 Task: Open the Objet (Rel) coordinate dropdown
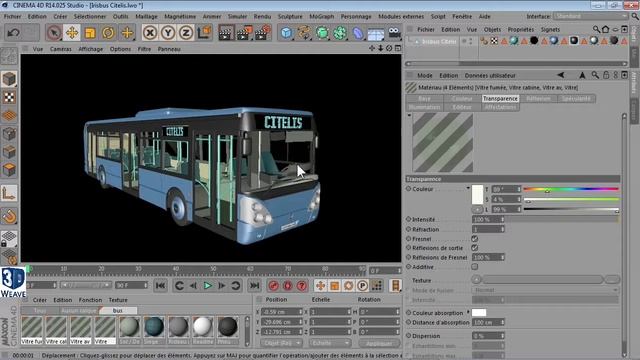pos(281,343)
